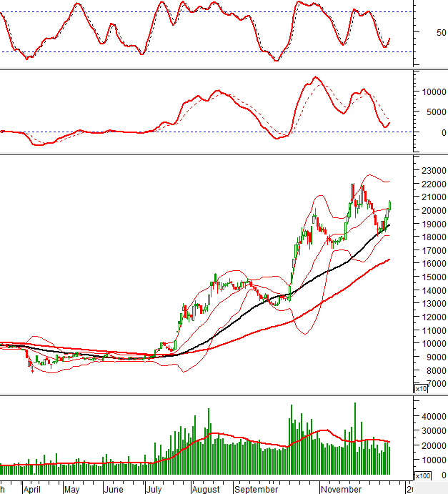448x494 pixels.
Task: Click the latest candlestick at chart's right end
Action: 390,205
